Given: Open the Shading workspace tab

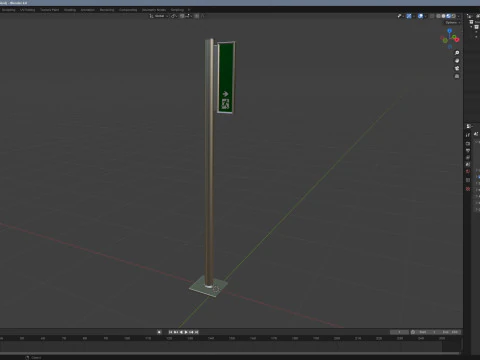Looking at the screenshot, I should tap(70, 10).
